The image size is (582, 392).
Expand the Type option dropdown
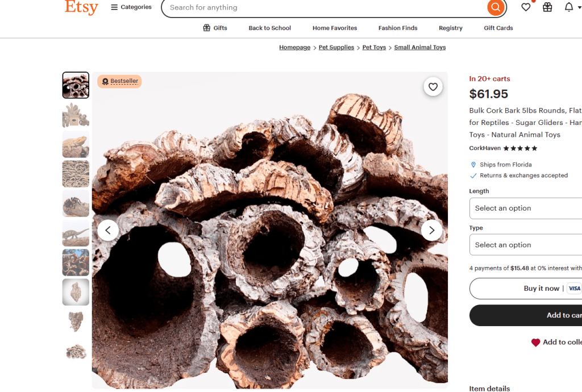tap(525, 245)
